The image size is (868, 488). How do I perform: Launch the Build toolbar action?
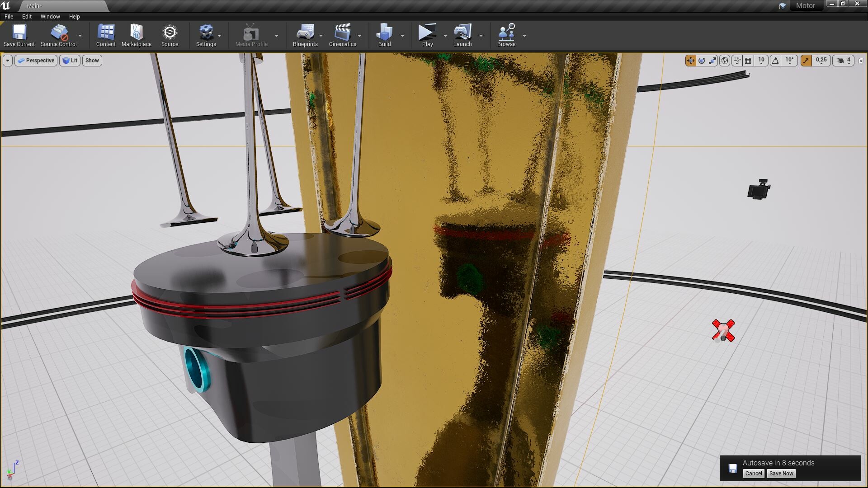click(x=384, y=35)
